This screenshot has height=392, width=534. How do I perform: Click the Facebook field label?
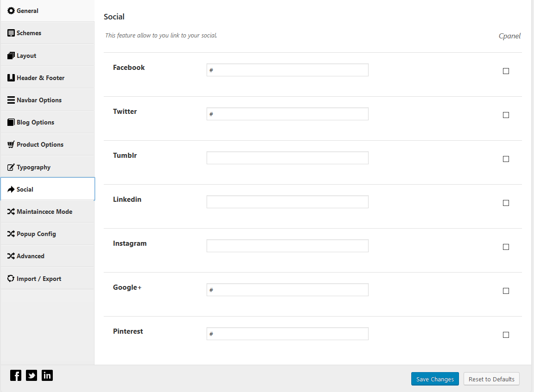click(x=129, y=68)
